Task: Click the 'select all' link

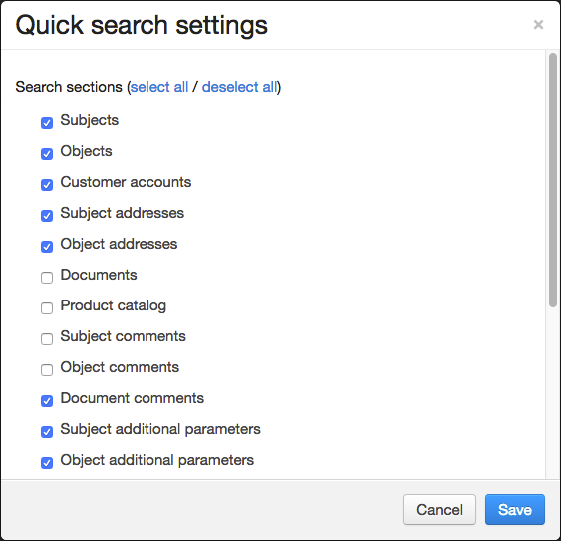Action: (159, 87)
